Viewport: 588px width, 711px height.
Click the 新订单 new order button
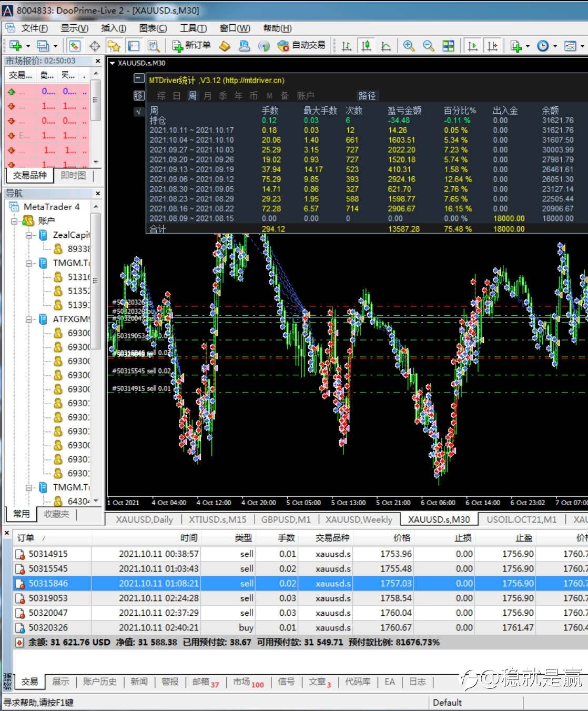click(191, 46)
